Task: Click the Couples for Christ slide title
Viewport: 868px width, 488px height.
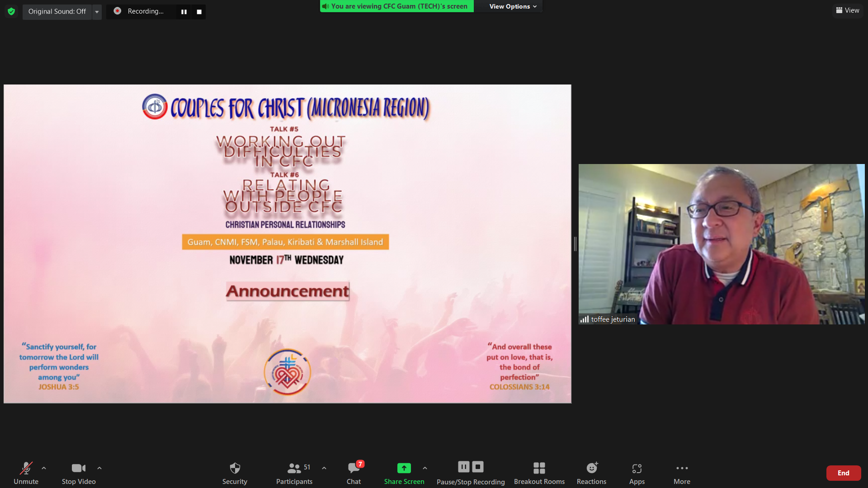Action: pyautogui.click(x=300, y=108)
